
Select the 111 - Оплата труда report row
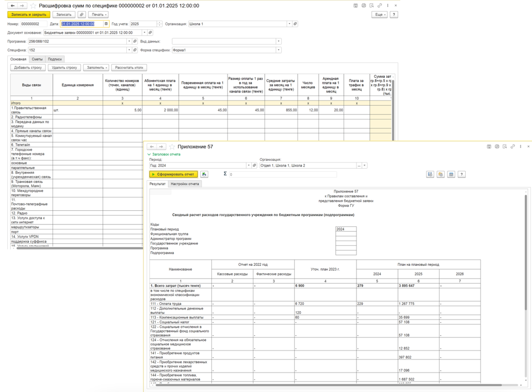pos(315,304)
